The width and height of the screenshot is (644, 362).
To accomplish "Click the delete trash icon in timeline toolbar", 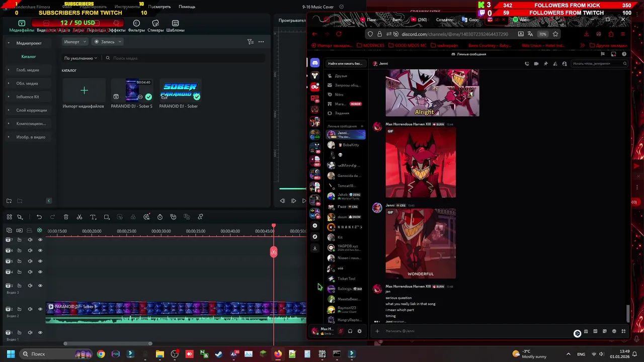I will [x=66, y=217].
